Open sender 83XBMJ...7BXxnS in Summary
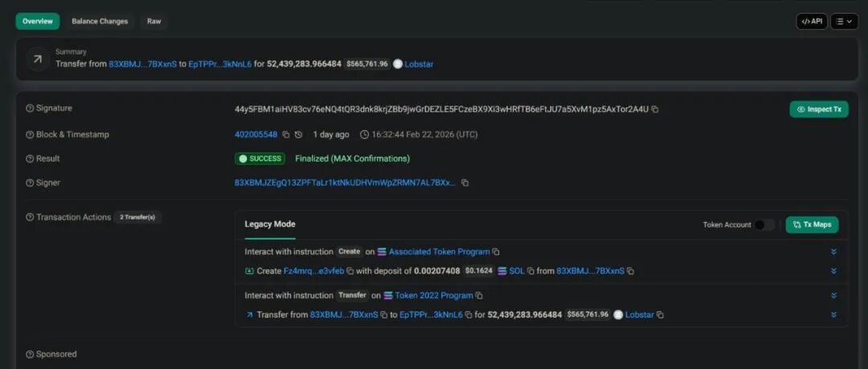Screen dimensions: 868x369 [x=143, y=64]
